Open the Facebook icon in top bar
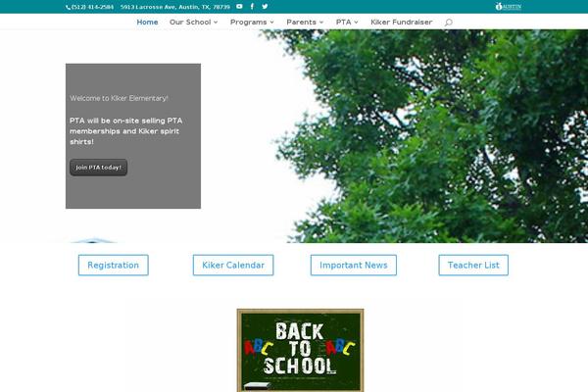 click(252, 7)
